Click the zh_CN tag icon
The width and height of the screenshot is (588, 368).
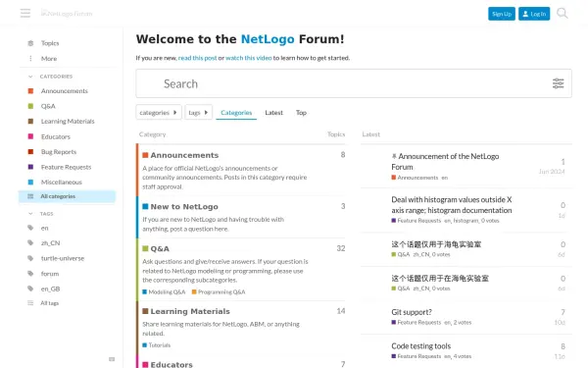[x=30, y=243]
